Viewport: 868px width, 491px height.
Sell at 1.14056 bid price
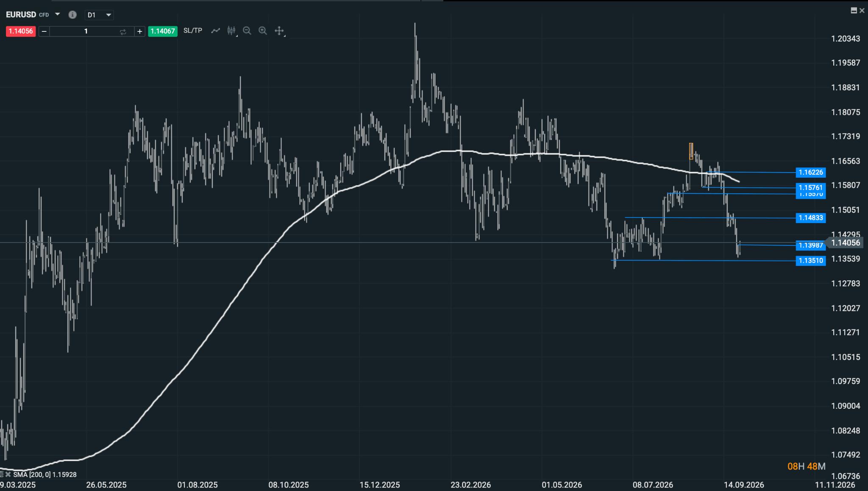point(21,31)
